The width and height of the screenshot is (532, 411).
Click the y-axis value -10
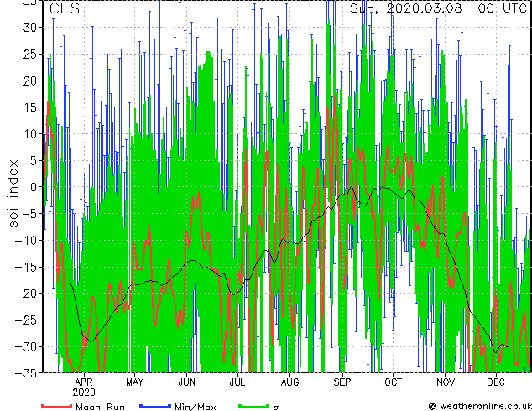[x=26, y=241]
